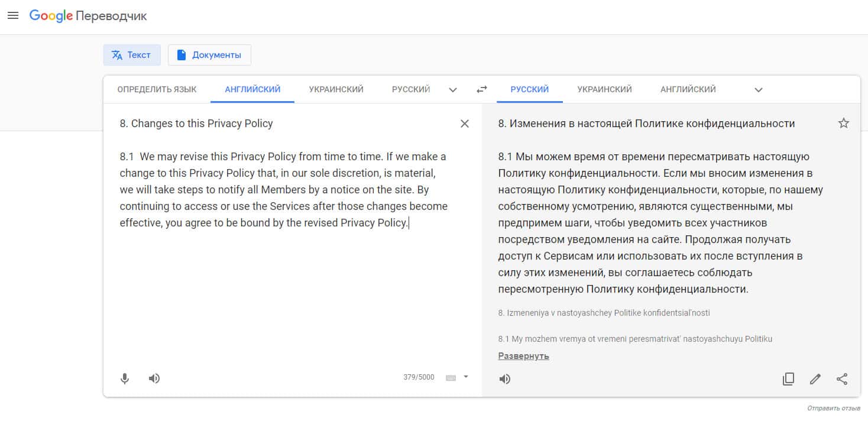Select Украинский as source language
Image resolution: width=868 pixels, height=421 pixels.
(x=336, y=89)
